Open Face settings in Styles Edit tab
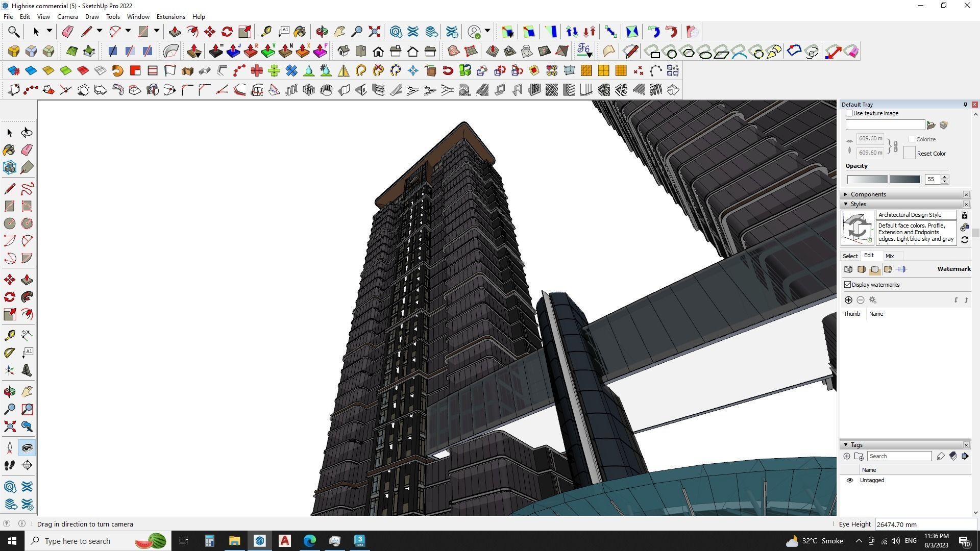 pyautogui.click(x=862, y=269)
